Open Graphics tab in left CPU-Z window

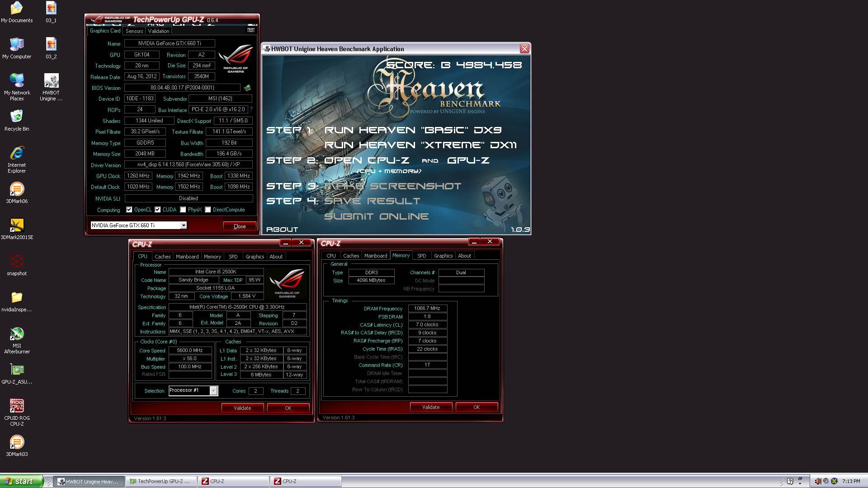[x=255, y=257]
